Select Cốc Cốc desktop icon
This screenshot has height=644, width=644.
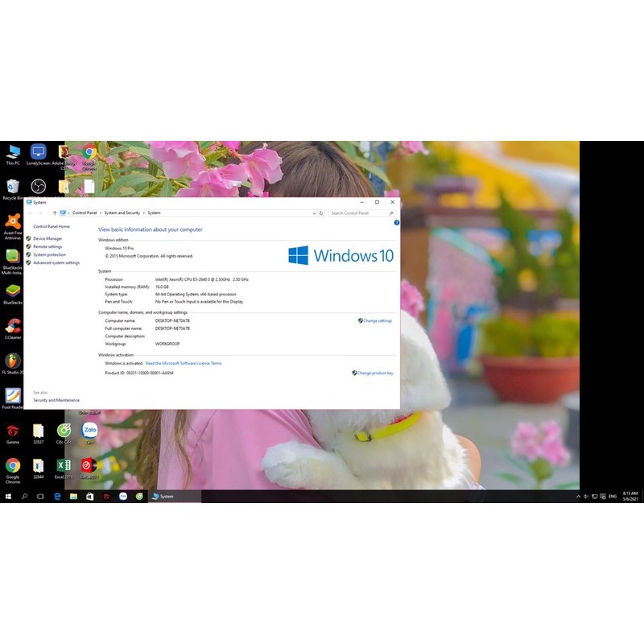coord(64,434)
